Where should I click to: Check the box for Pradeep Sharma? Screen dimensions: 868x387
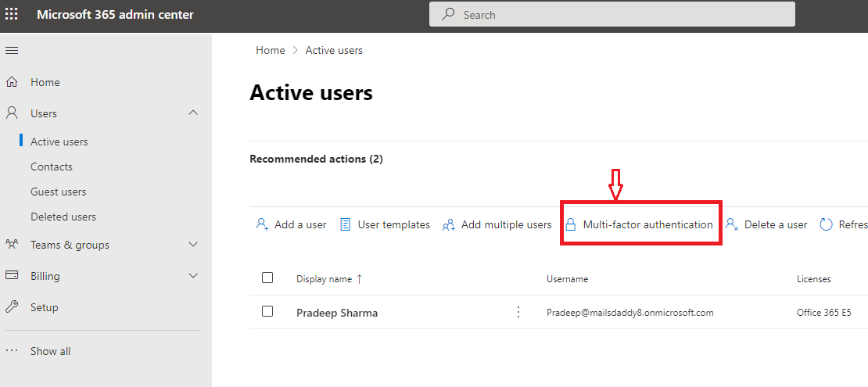[267, 311]
